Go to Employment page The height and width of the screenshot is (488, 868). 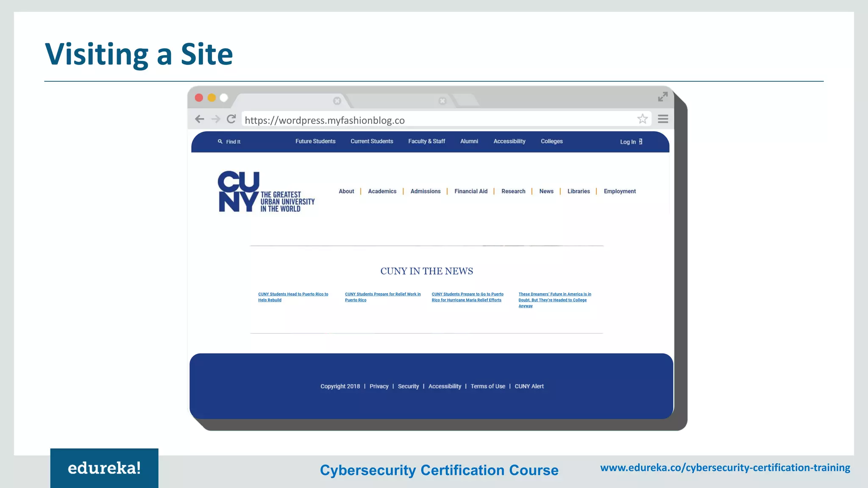[620, 191]
